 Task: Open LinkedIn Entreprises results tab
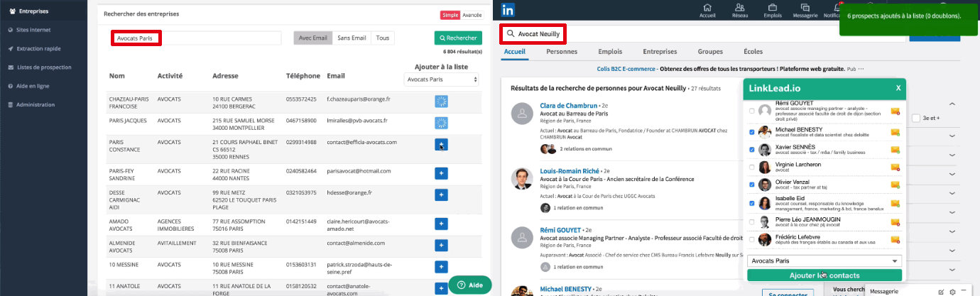660,52
